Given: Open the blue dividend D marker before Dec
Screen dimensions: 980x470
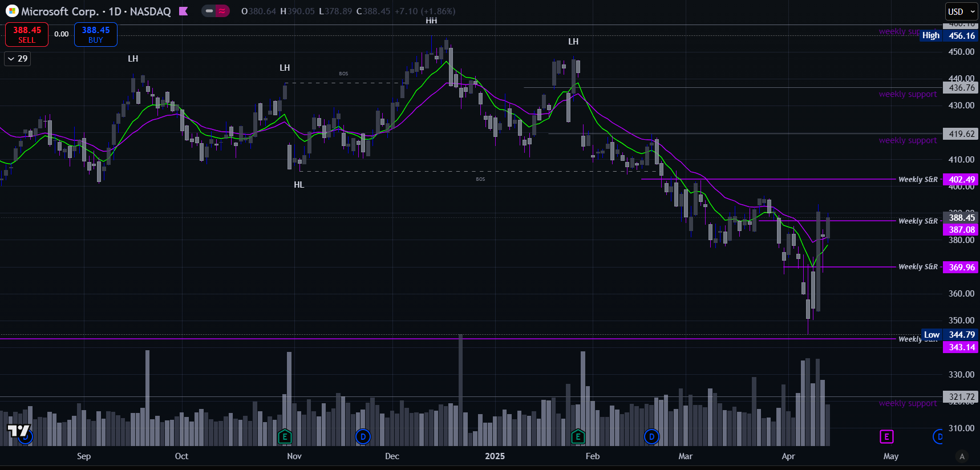Looking at the screenshot, I should (363, 437).
